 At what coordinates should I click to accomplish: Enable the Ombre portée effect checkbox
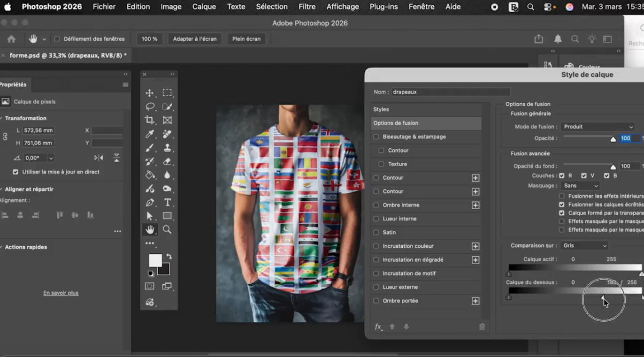(376, 301)
